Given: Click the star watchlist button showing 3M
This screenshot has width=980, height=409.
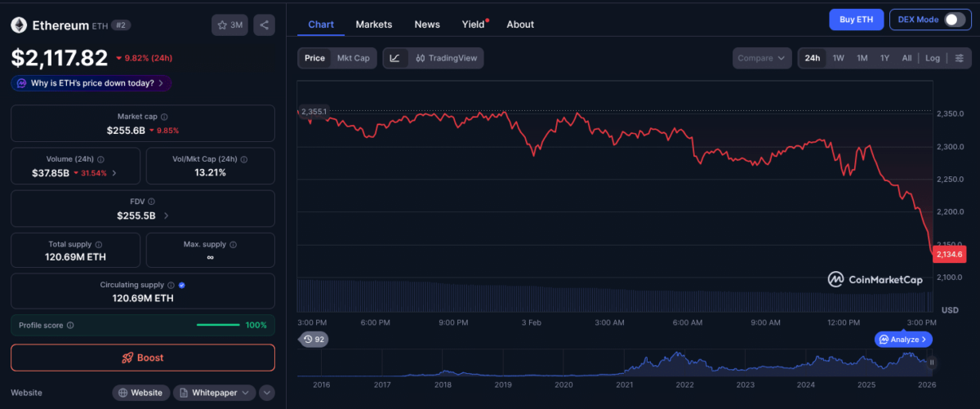Looking at the screenshot, I should [x=229, y=25].
